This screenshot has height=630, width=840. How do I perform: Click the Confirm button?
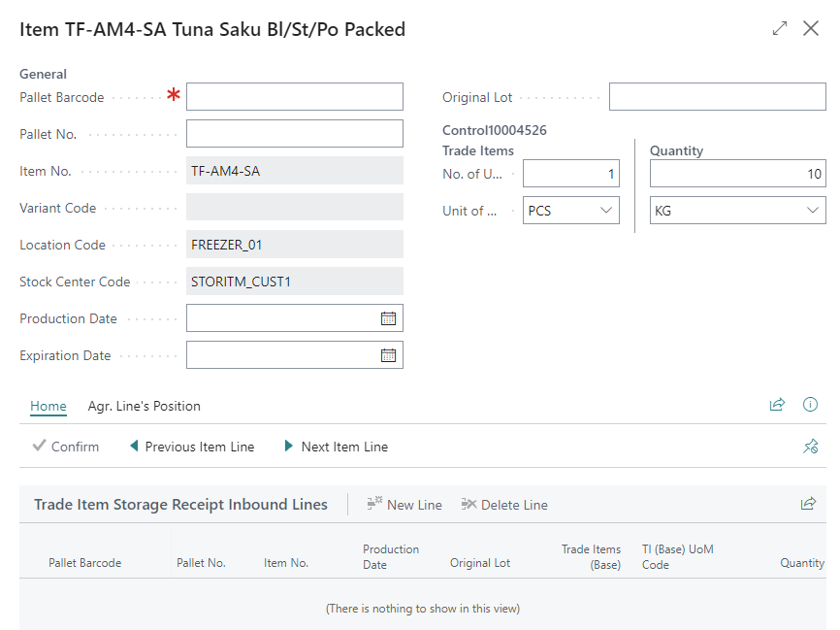[66, 447]
